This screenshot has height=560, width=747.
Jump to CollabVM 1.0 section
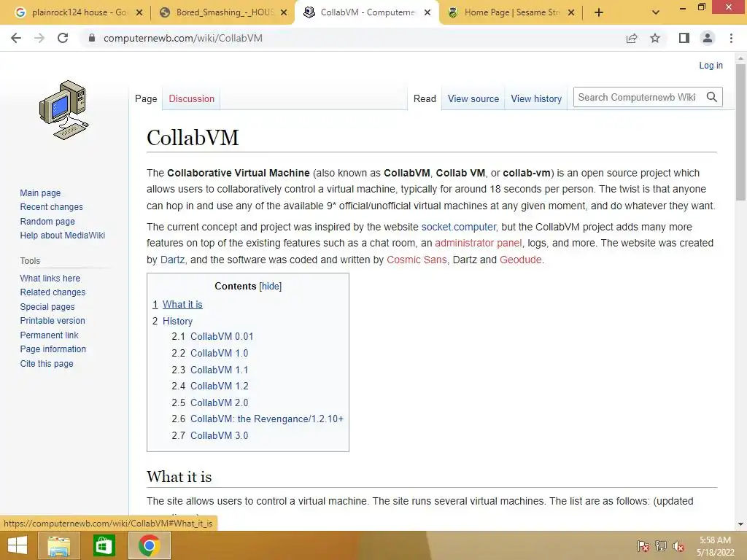click(219, 353)
